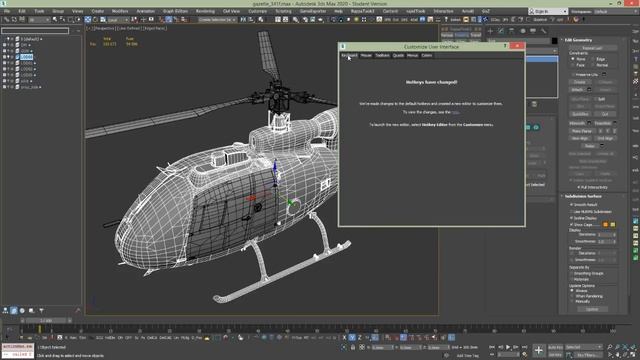Viewport: 640px width, 360px height.
Task: Toggle the Full Interactivity checkbox
Action: tap(578, 187)
